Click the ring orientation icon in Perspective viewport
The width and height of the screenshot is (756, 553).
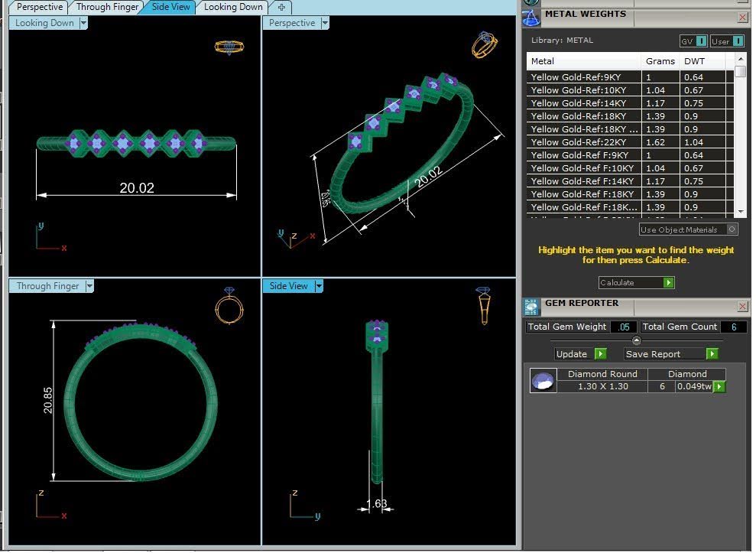[485, 45]
